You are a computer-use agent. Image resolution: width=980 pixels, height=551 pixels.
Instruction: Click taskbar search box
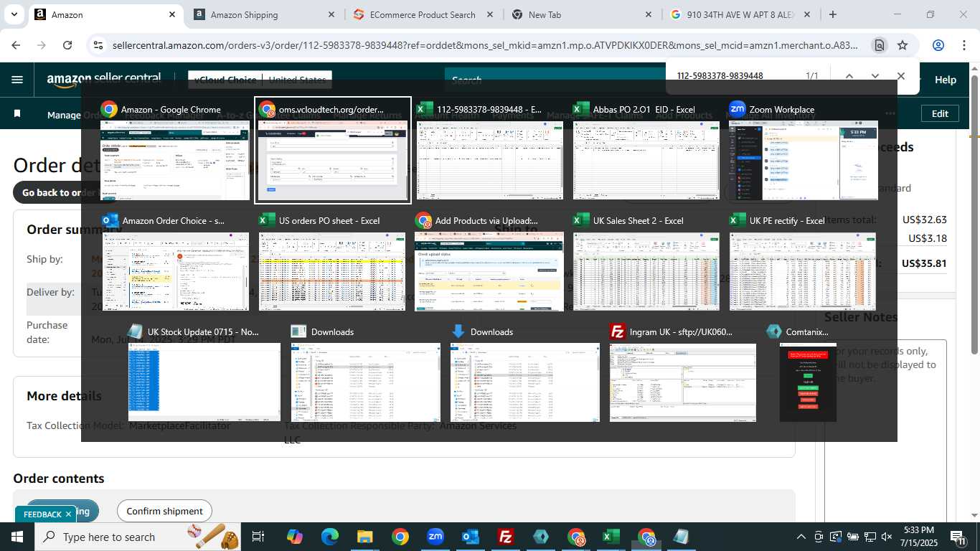(x=138, y=537)
